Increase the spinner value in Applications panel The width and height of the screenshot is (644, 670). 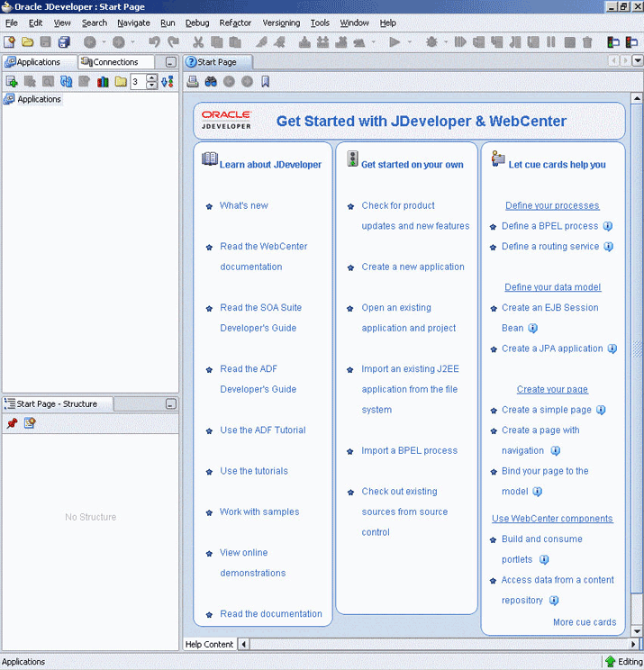click(x=151, y=77)
